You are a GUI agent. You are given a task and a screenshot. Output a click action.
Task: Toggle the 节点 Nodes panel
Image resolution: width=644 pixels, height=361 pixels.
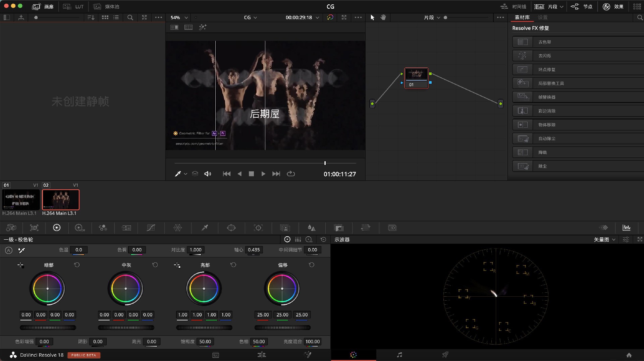coord(582,6)
